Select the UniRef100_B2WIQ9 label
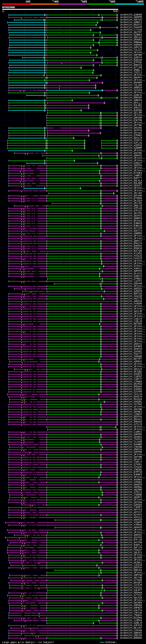The width and height of the screenshot is (146, 644). [x=131, y=60]
